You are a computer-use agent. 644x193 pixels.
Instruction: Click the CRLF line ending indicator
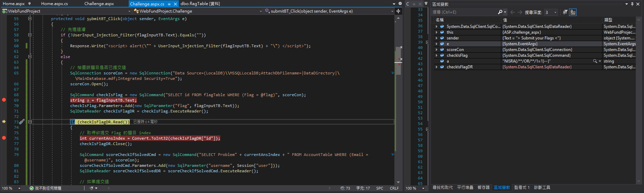pyautogui.click(x=394, y=188)
